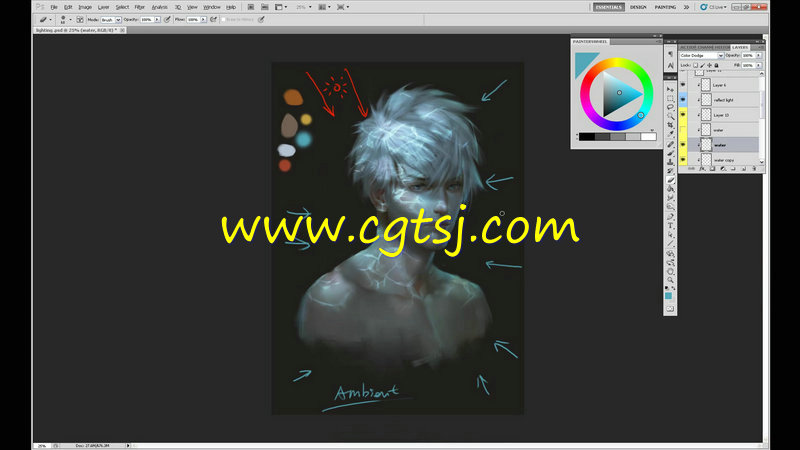Open the Arrange Documents dropdown

click(x=324, y=7)
